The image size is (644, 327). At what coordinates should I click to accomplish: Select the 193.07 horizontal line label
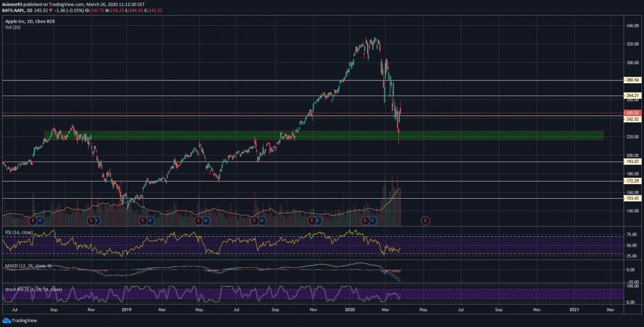point(631,162)
